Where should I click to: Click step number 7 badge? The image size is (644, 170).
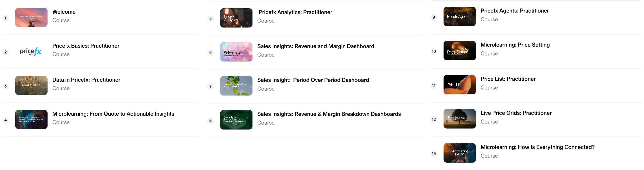tap(211, 87)
